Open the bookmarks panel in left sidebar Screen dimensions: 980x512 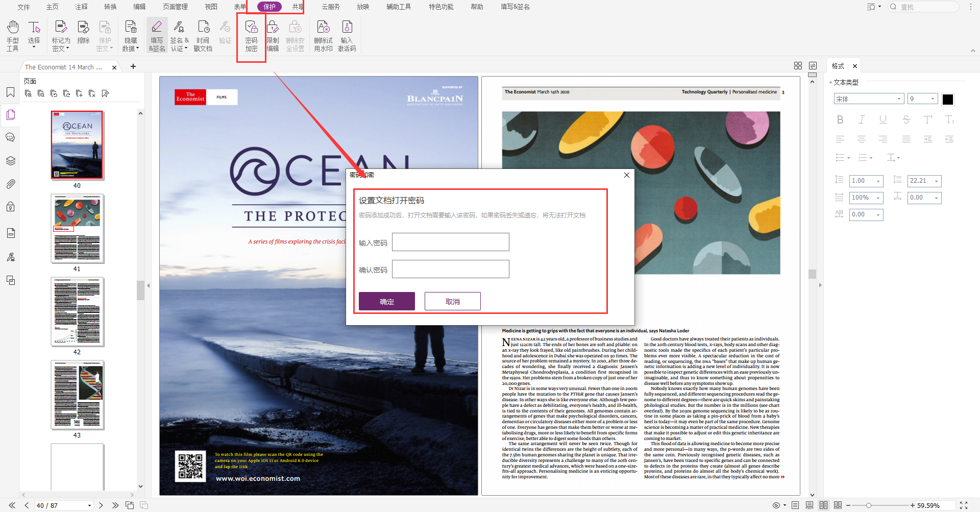pos(10,92)
